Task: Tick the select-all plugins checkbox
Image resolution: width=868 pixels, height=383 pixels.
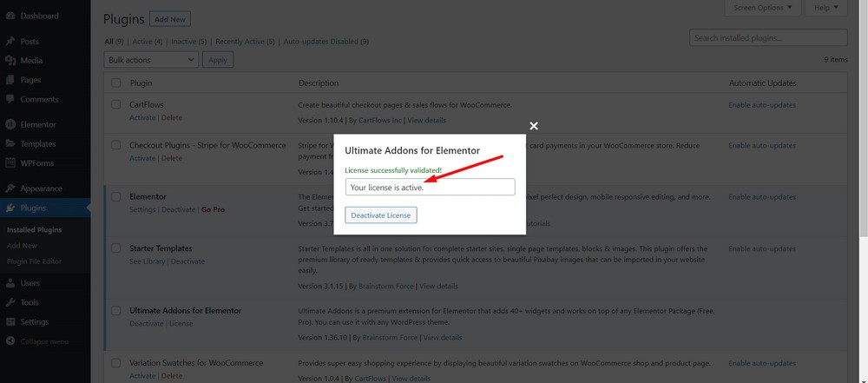Action: click(x=115, y=83)
